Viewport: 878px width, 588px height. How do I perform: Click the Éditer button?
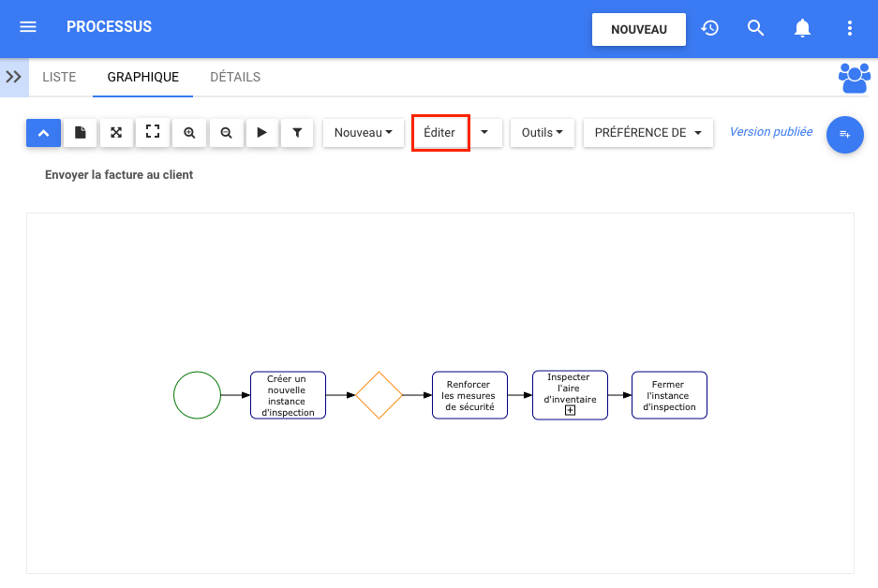(x=439, y=133)
